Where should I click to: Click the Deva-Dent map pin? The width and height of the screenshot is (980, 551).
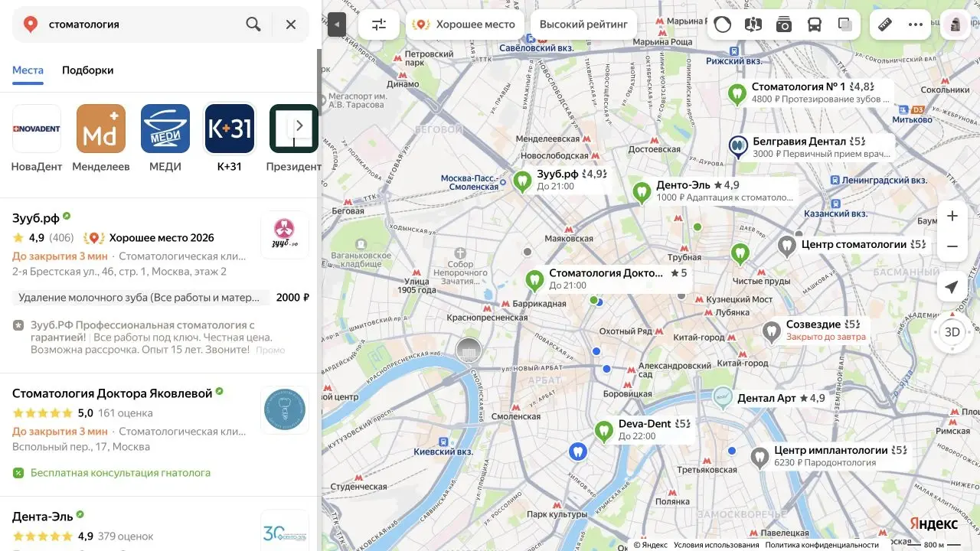pyautogui.click(x=603, y=431)
